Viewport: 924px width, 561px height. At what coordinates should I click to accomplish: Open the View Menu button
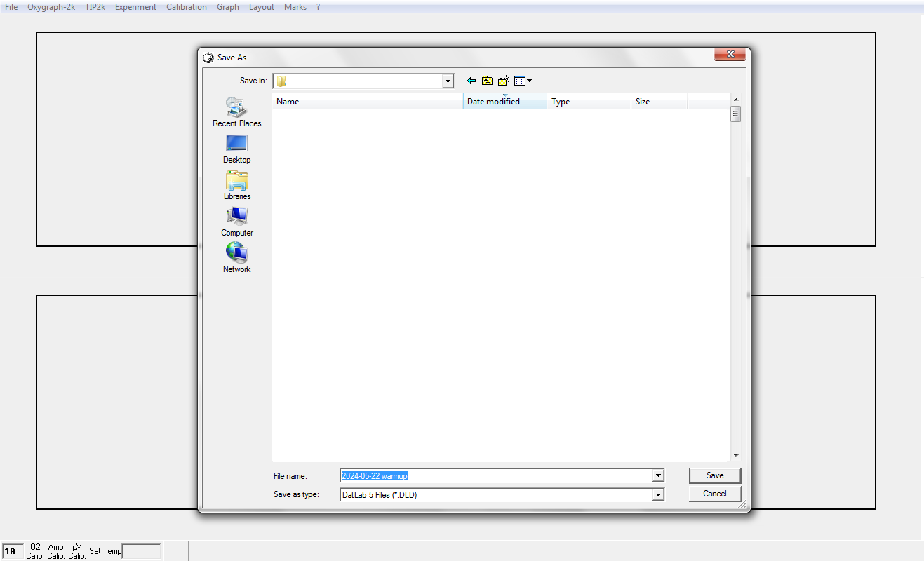[x=523, y=81]
